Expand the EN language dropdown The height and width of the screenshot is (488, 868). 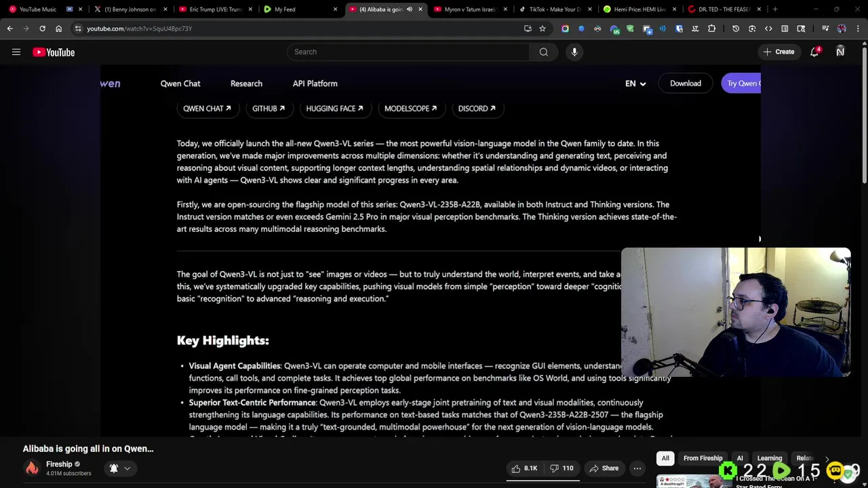[635, 83]
